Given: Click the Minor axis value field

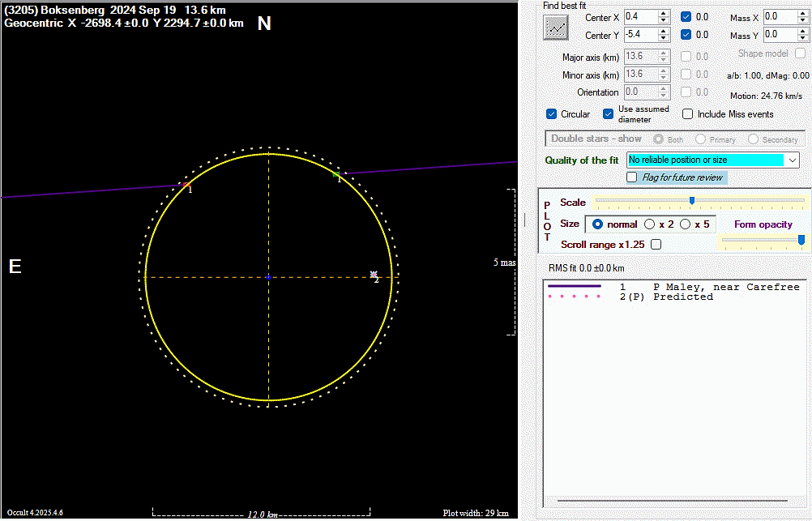Looking at the screenshot, I should point(640,74).
